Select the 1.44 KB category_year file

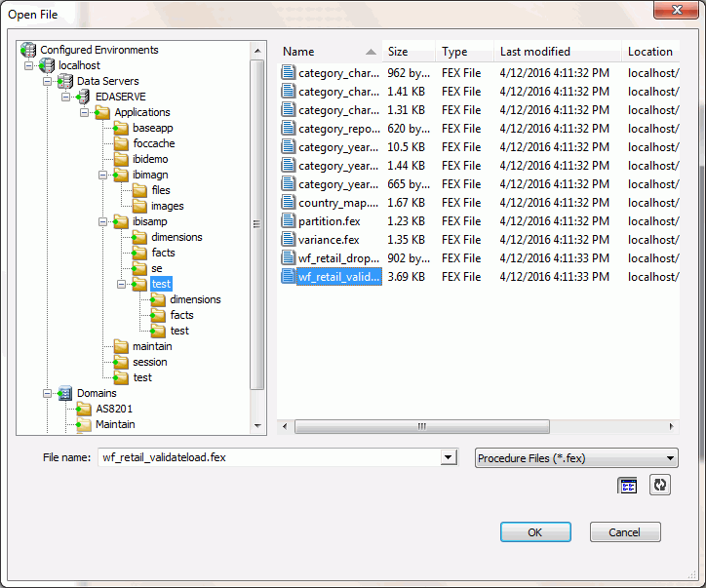[478, 166]
